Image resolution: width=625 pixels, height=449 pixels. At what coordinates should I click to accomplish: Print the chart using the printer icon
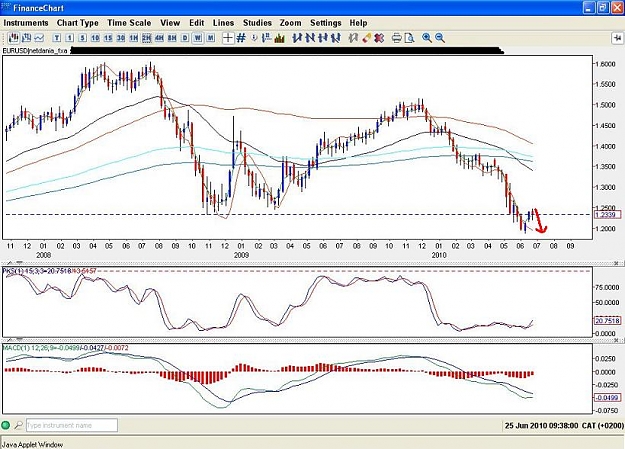[397, 38]
